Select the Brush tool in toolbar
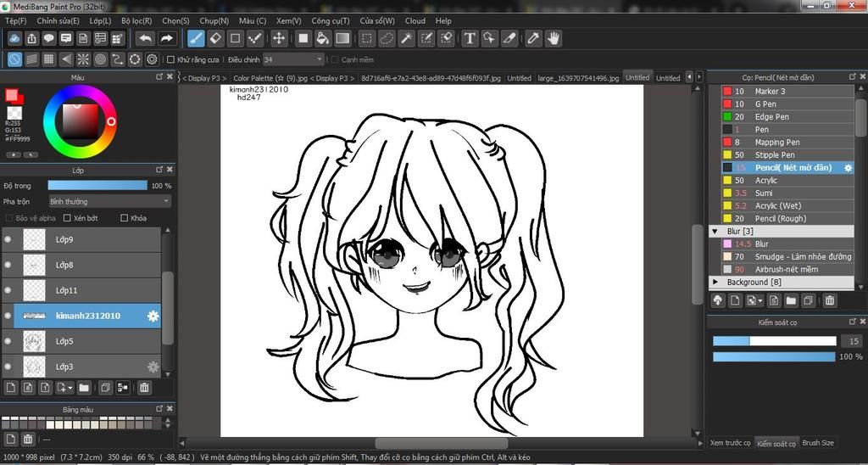The width and height of the screenshot is (868, 465). coord(196,38)
